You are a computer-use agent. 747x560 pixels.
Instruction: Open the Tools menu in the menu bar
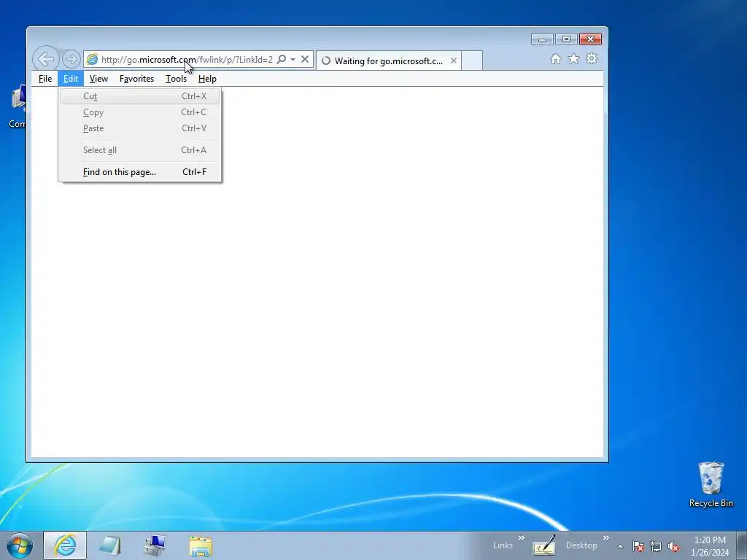pos(176,79)
